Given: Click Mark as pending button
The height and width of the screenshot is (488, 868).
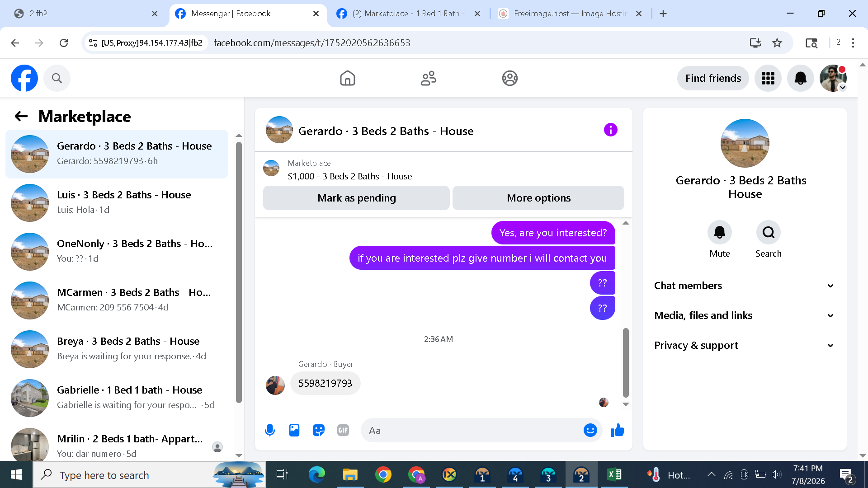Looking at the screenshot, I should point(357,198).
